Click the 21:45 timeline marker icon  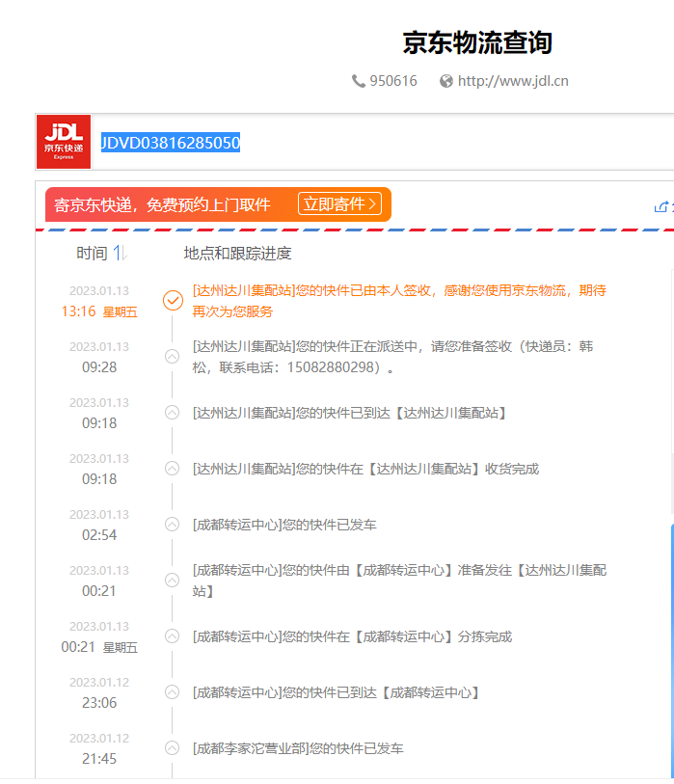[172, 748]
